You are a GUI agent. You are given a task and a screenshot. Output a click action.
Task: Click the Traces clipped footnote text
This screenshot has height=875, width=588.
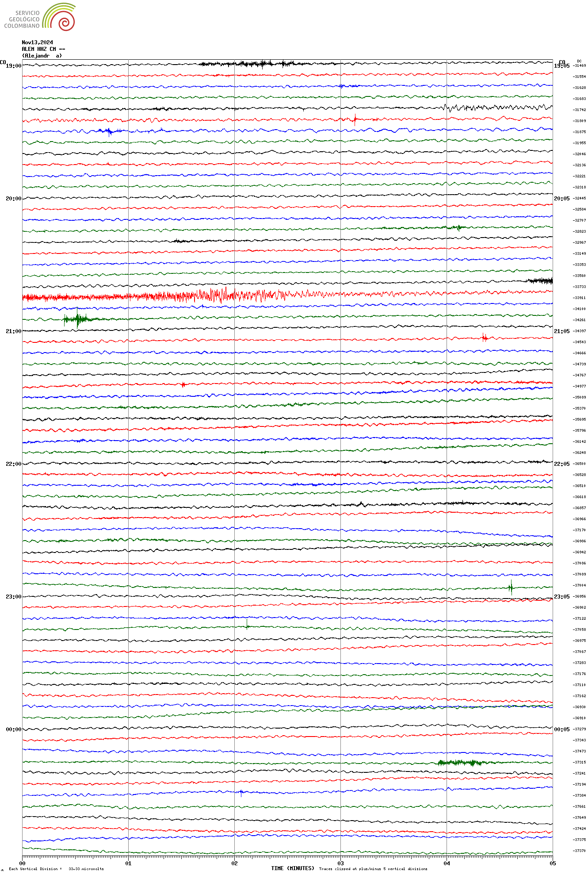pos(373,869)
